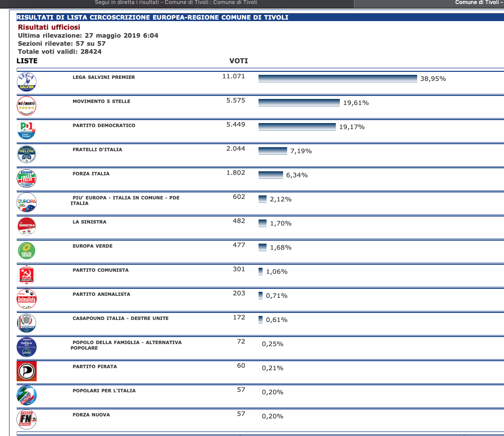Open the Comune di Tivoli tab
504x436 pixels.
pyautogui.click(x=478, y=3)
